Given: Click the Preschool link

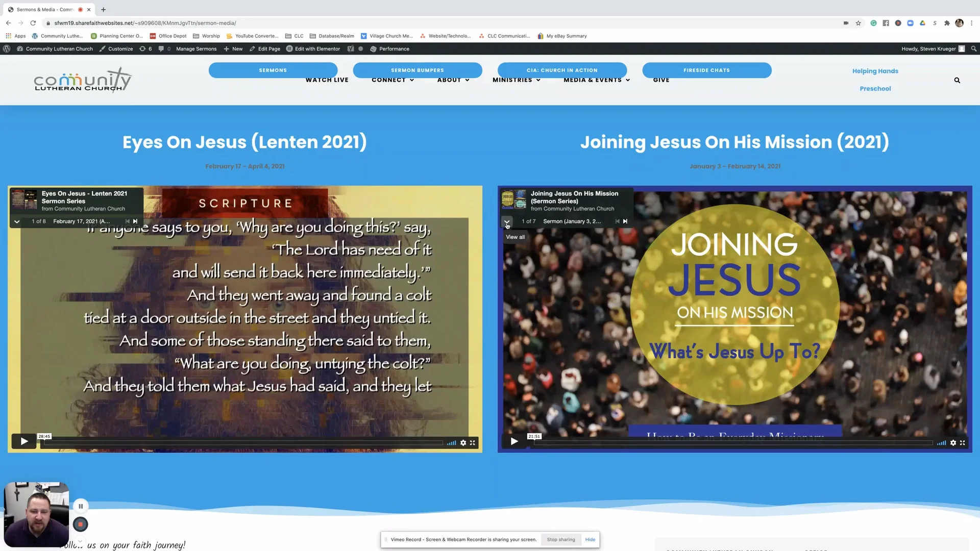Looking at the screenshot, I should (x=875, y=89).
